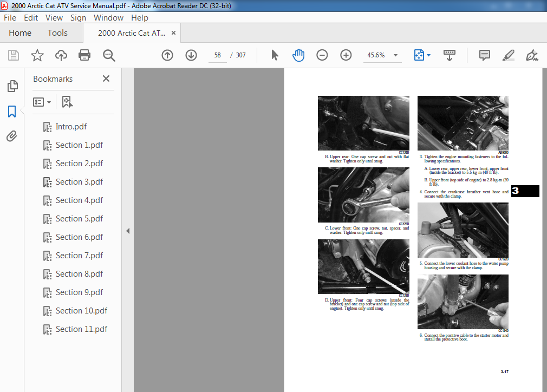This screenshot has height=392, width=547.
Task: Open Intro.pdf bookmark
Action: (71, 127)
